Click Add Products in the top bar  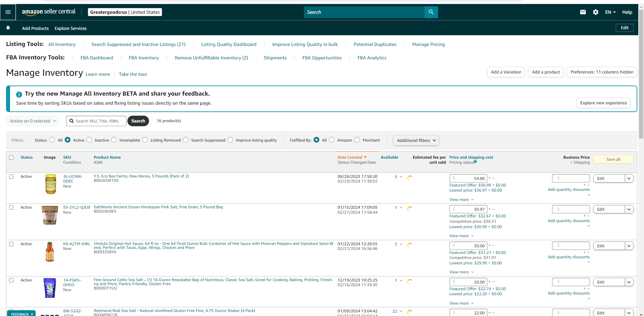35,29
